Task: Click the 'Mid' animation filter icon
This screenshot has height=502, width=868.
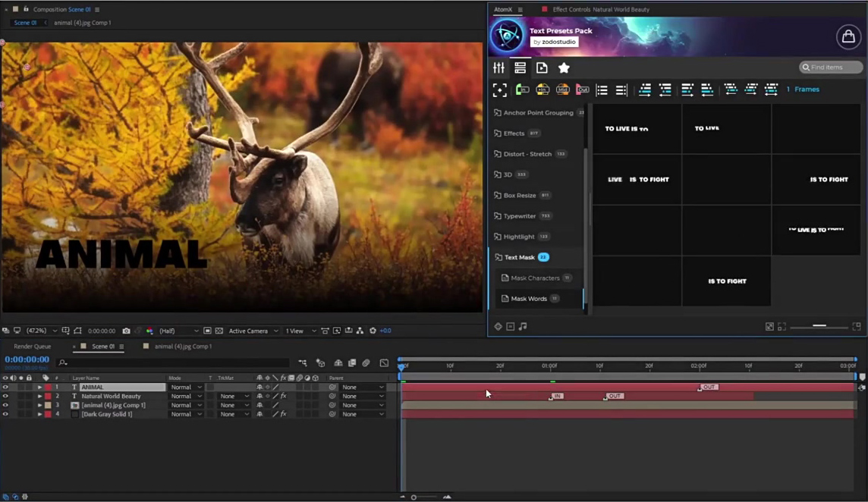Action: point(561,89)
